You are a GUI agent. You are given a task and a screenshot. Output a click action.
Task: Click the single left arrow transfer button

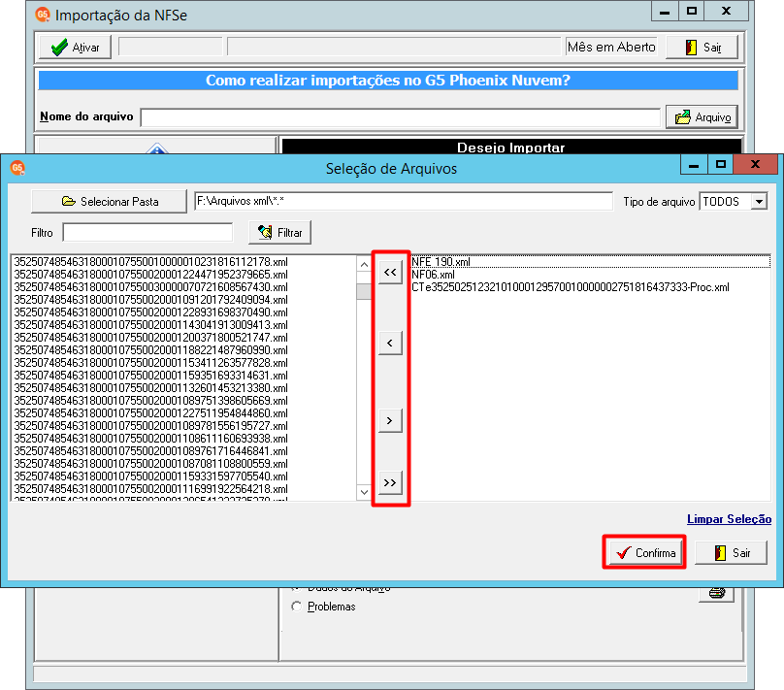tap(390, 343)
